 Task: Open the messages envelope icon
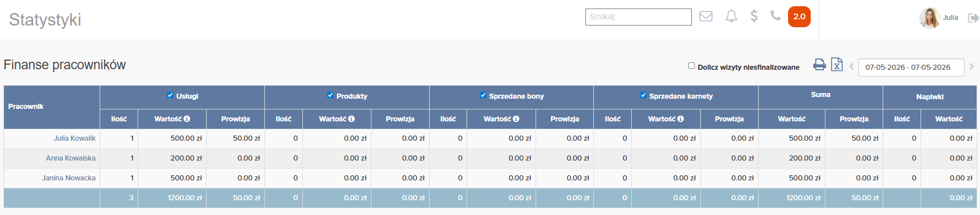pyautogui.click(x=706, y=16)
